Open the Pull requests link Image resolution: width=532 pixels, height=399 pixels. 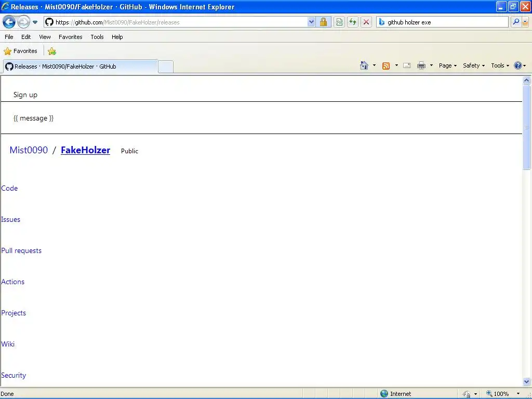pyautogui.click(x=21, y=251)
